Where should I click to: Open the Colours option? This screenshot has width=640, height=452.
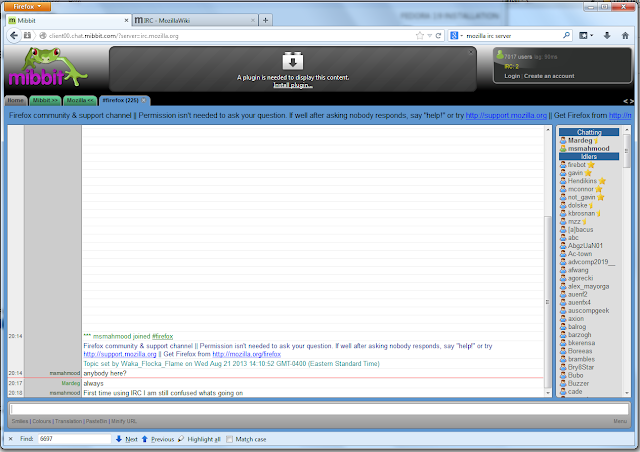(42, 421)
